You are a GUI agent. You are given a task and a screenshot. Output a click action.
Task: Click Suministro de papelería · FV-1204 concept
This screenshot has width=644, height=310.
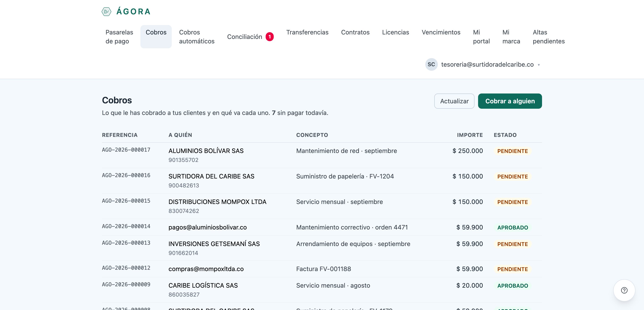point(345,176)
